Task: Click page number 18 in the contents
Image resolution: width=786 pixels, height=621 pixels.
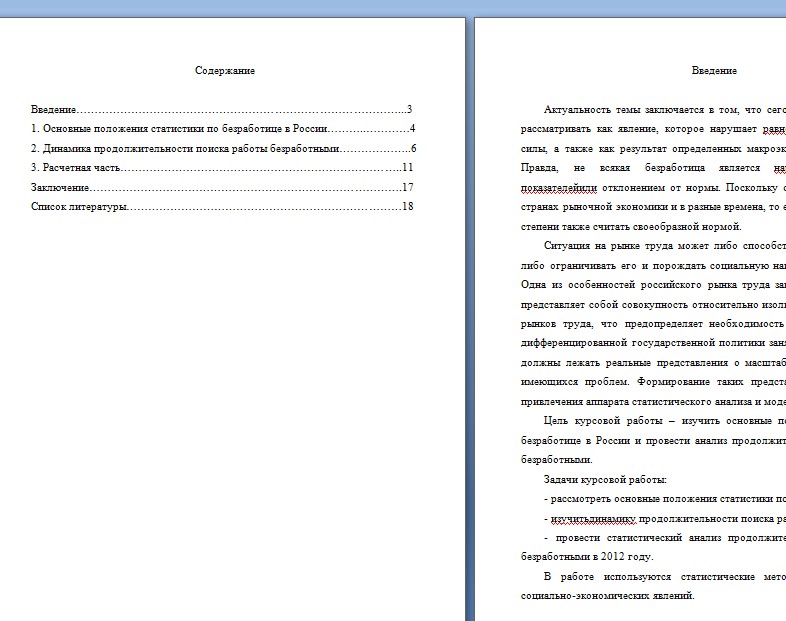Action: tap(407, 207)
